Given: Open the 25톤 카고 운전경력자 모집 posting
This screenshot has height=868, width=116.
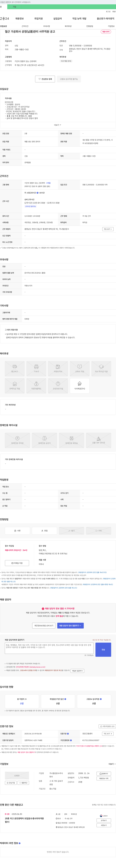Looking at the screenshot, I should tap(24, 820).
